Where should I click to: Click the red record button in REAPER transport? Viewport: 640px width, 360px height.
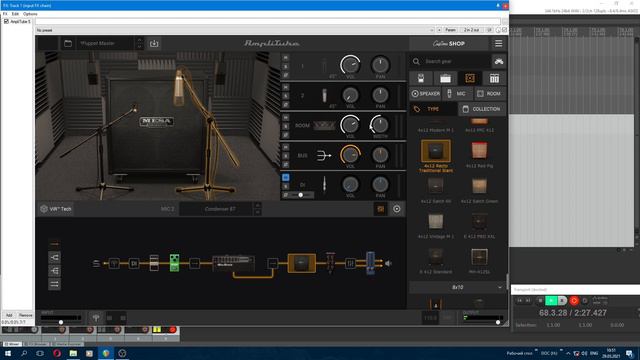tap(574, 301)
